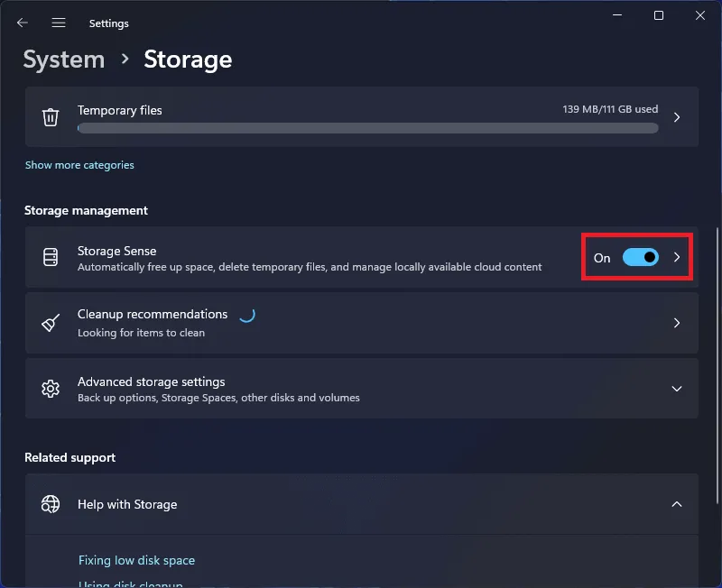Open Cleanup recommendations via its chevron
722x588 pixels.
point(677,323)
